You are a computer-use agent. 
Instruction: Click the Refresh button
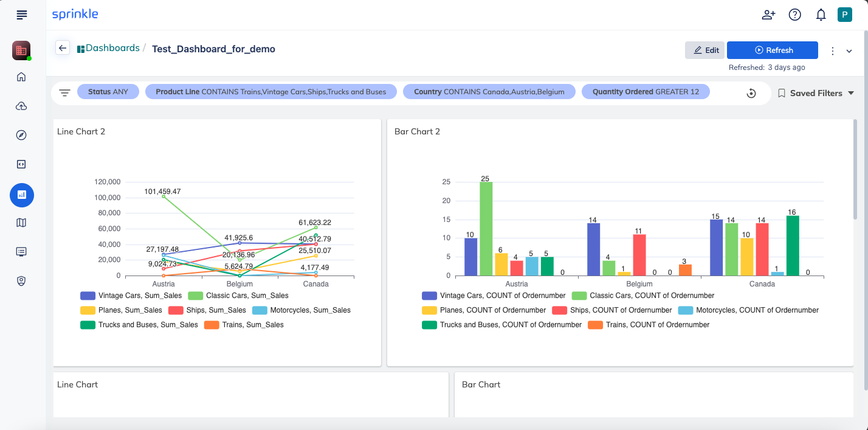click(773, 50)
